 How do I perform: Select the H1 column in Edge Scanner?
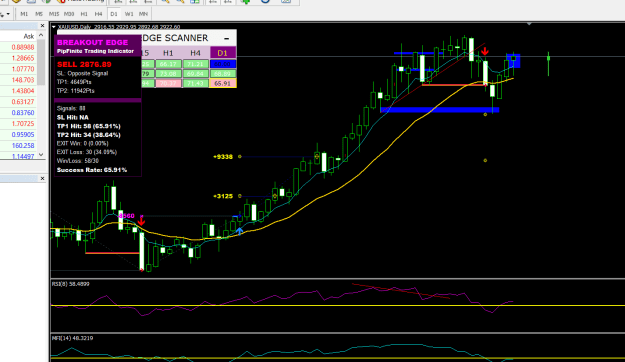168,53
